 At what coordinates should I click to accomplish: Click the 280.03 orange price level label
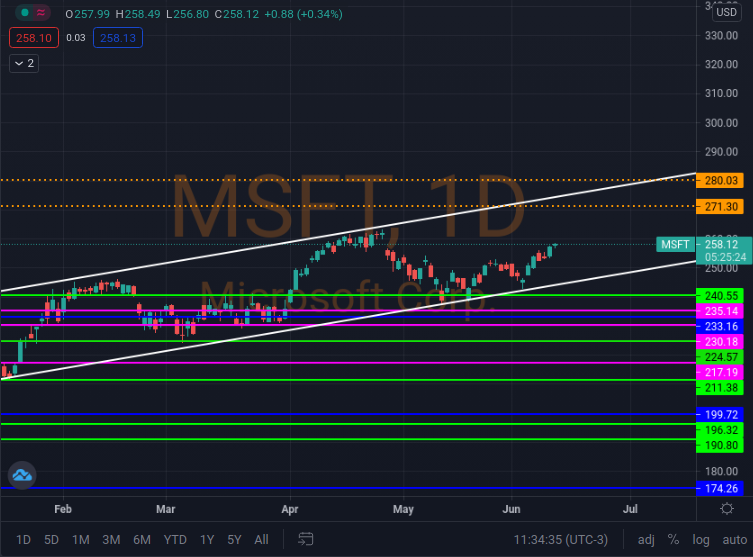click(720, 180)
